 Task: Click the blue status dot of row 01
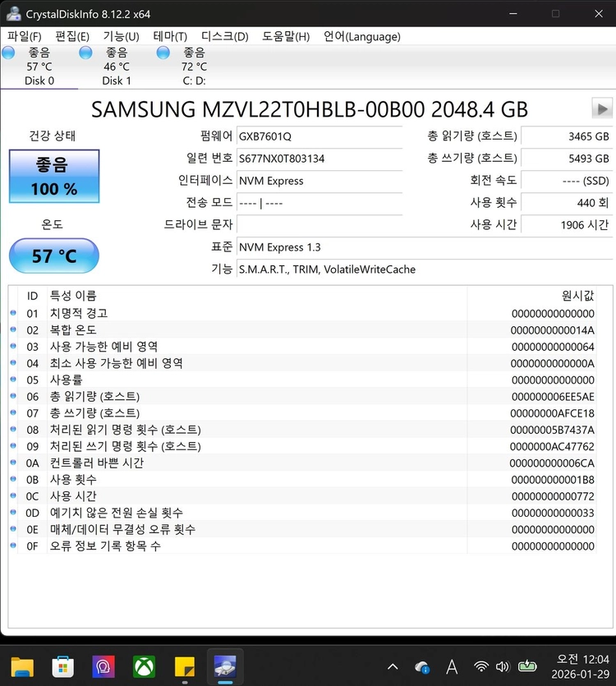[13, 313]
